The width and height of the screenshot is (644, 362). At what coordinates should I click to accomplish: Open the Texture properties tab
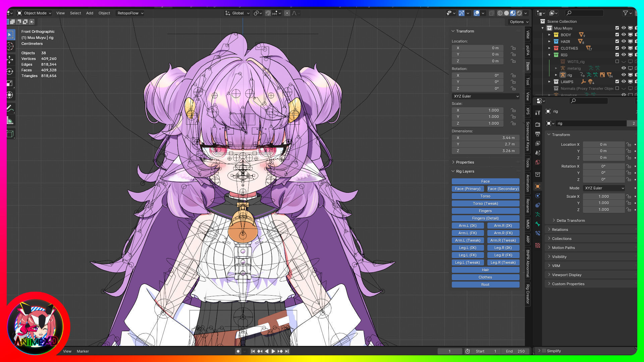tap(538, 245)
